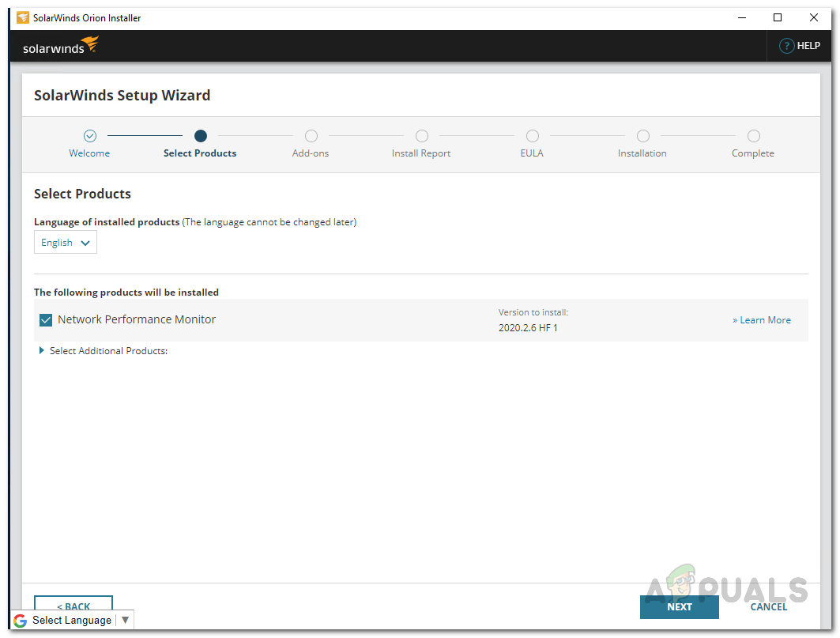Open the Select Language dropdown arrow
Image resolution: width=840 pixels, height=638 pixels.
tap(126, 620)
